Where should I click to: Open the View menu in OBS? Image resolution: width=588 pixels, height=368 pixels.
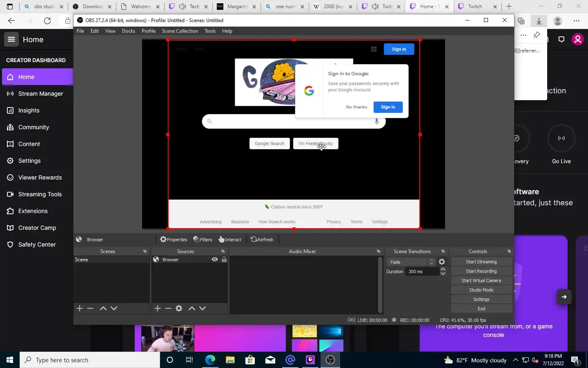click(110, 31)
